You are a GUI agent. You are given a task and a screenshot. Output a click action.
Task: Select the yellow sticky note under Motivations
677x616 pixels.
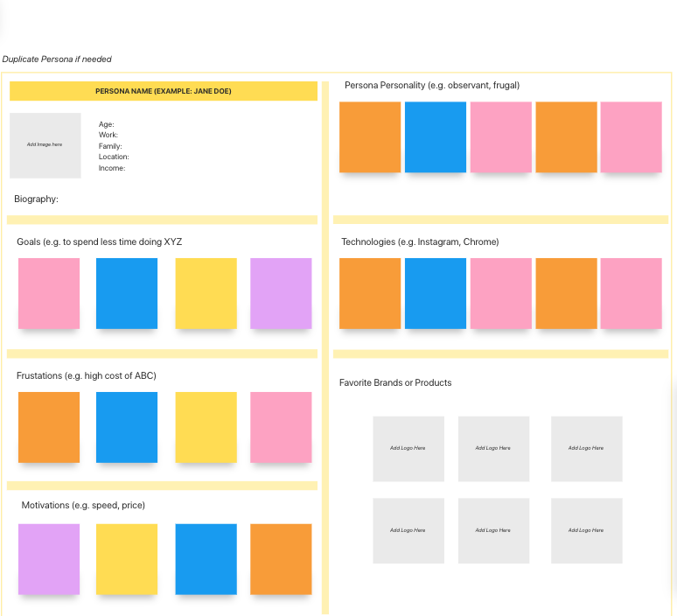tap(127, 559)
